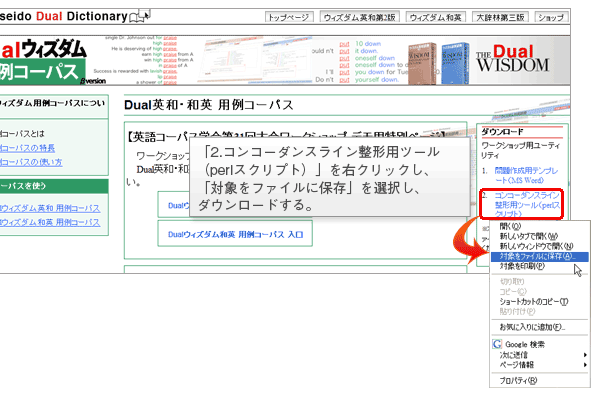Click the ダウンロード panel heading
The image size is (600, 400).
coord(502,132)
